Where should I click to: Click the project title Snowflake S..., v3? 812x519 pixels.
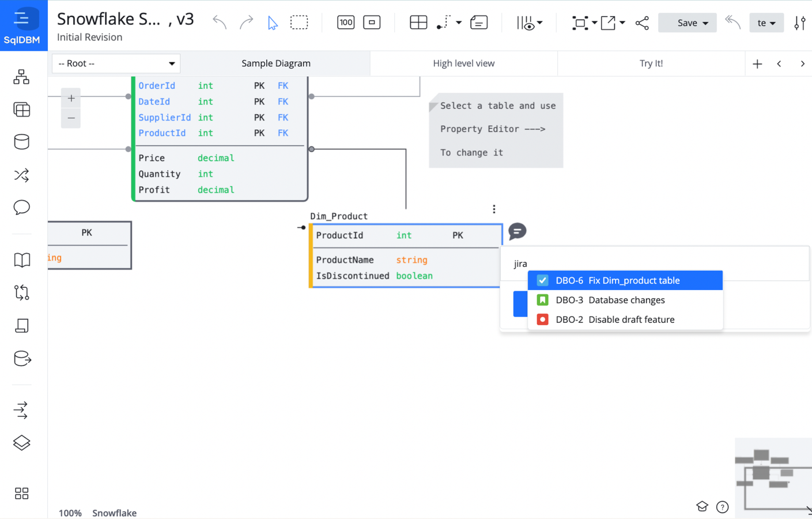pyautogui.click(x=125, y=19)
